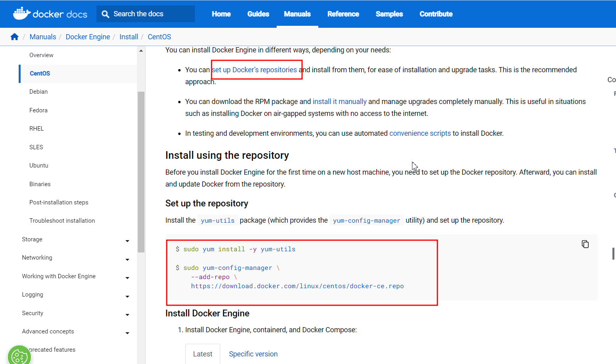Open the Samples top menu

point(389,14)
